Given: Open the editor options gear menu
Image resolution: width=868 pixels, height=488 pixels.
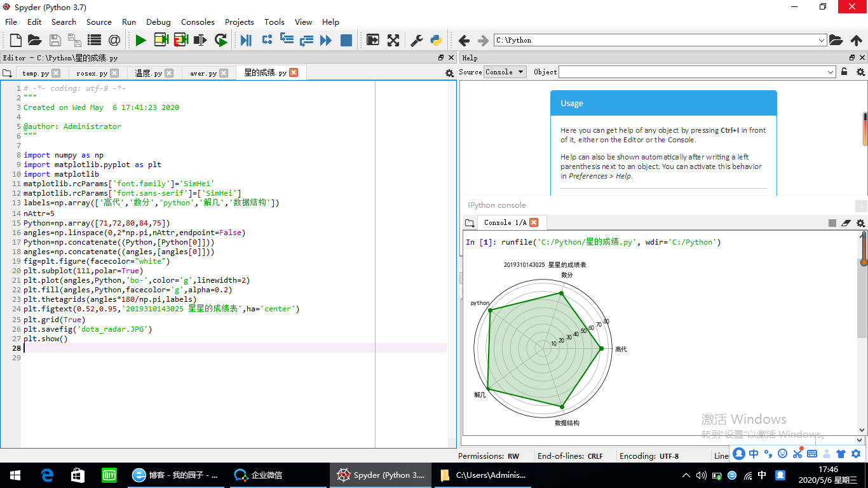Looking at the screenshot, I should point(449,73).
